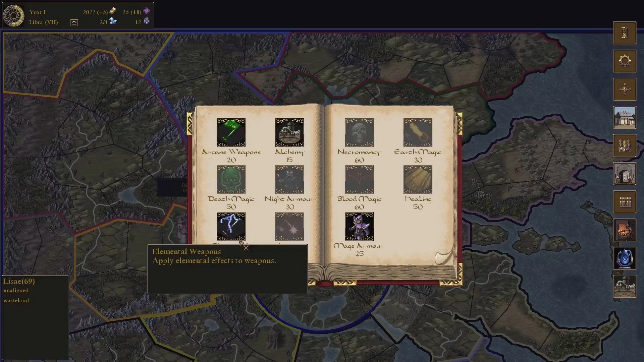This screenshot has width=644, height=362.
Task: Pick the Earth Magic research icon
Action: coord(418,133)
